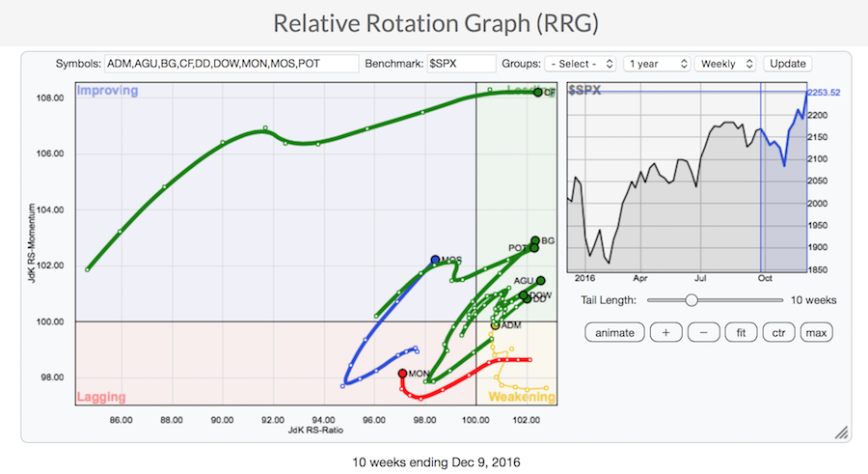This screenshot has height=474, width=868.
Task: Click the JdK RS-Ratio axis label
Action: (x=315, y=431)
